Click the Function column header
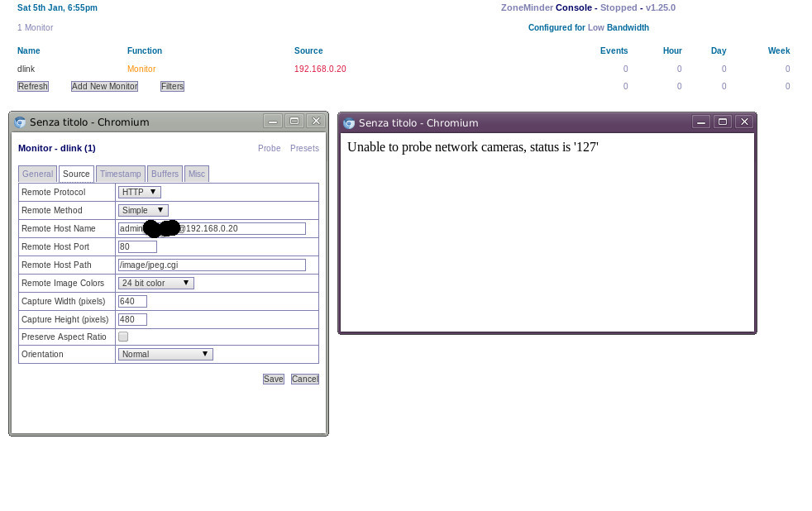The width and height of the screenshot is (812, 511). coord(145,50)
